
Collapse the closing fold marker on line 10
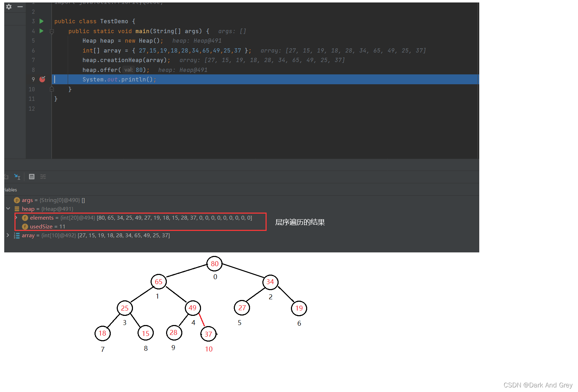coord(52,89)
